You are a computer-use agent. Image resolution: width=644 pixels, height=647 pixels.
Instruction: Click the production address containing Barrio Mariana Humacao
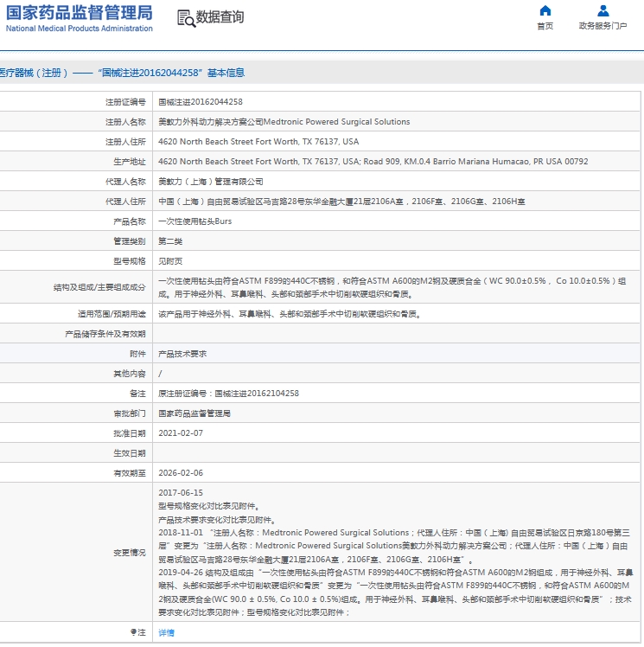[x=373, y=162]
